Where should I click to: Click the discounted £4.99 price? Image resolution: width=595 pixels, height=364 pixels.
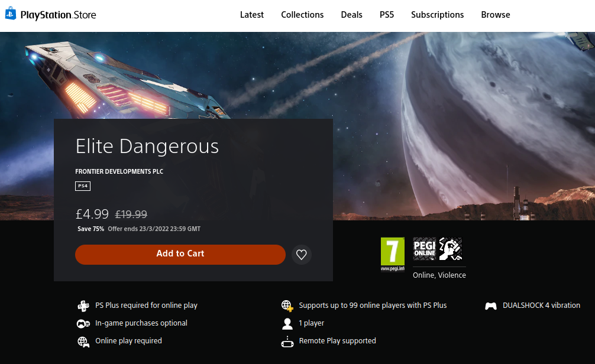92,214
